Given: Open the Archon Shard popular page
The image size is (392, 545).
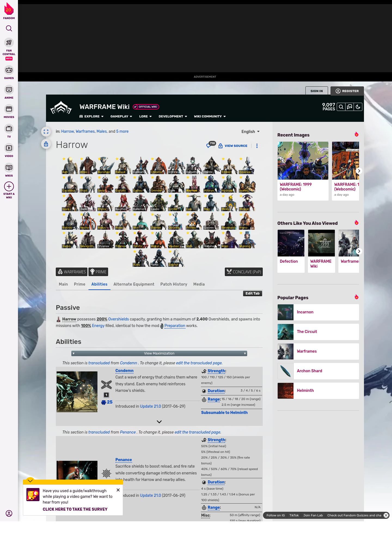Looking at the screenshot, I should pyautogui.click(x=318, y=371).
